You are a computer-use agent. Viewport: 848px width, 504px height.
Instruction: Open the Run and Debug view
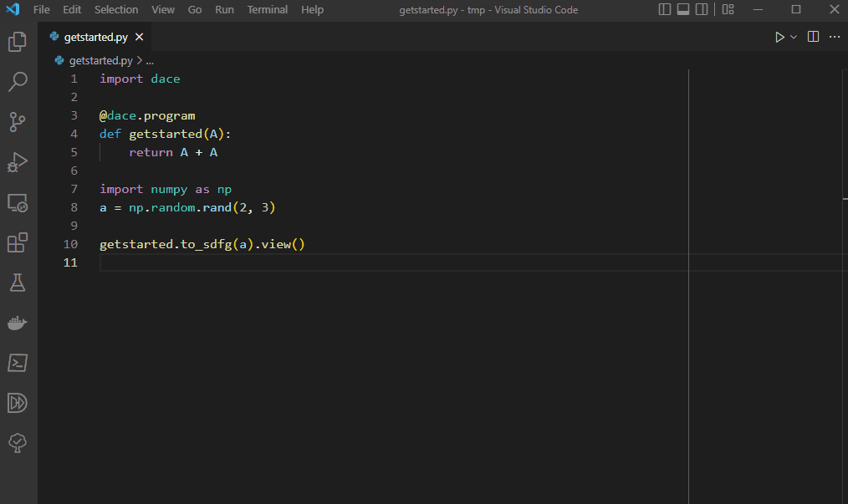point(17,162)
